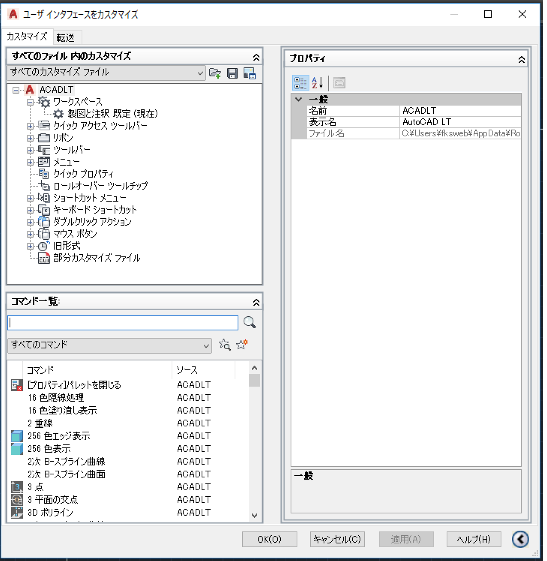
Task: Collapse the プロパティ pane
Action: coord(522,60)
